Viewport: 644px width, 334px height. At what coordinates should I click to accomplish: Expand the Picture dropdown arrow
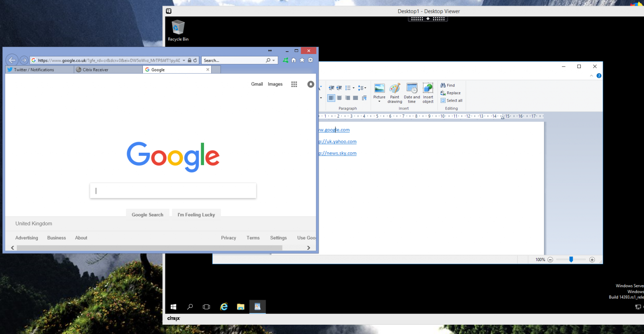379,102
